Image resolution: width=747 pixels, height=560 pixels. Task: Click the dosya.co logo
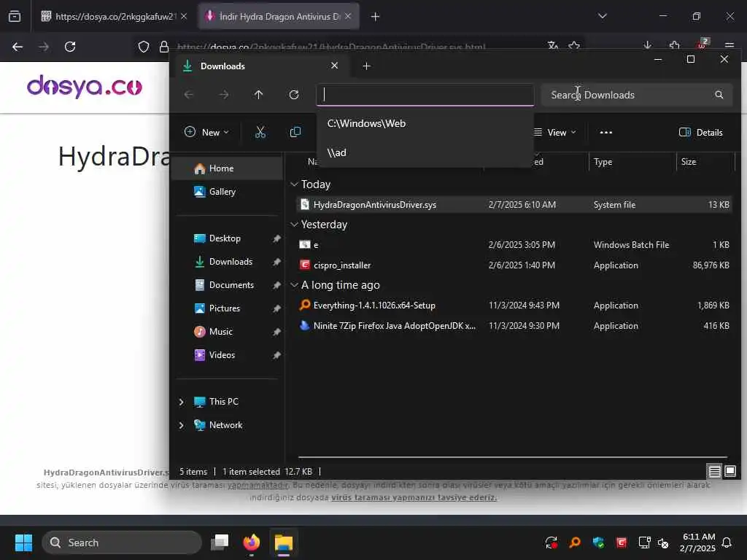click(85, 87)
